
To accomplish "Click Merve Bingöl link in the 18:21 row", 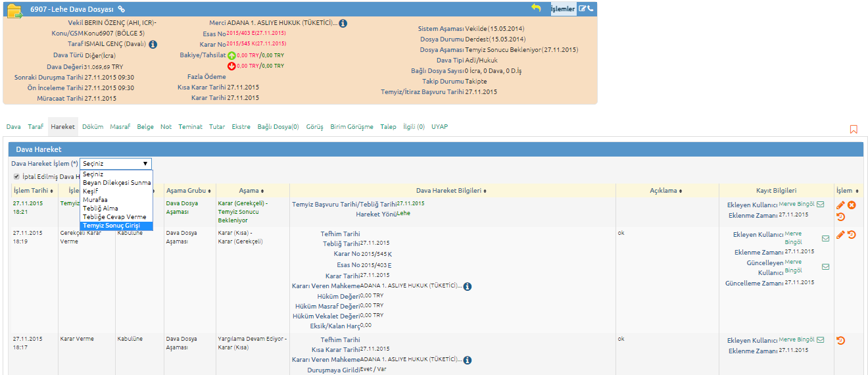I will (796, 204).
